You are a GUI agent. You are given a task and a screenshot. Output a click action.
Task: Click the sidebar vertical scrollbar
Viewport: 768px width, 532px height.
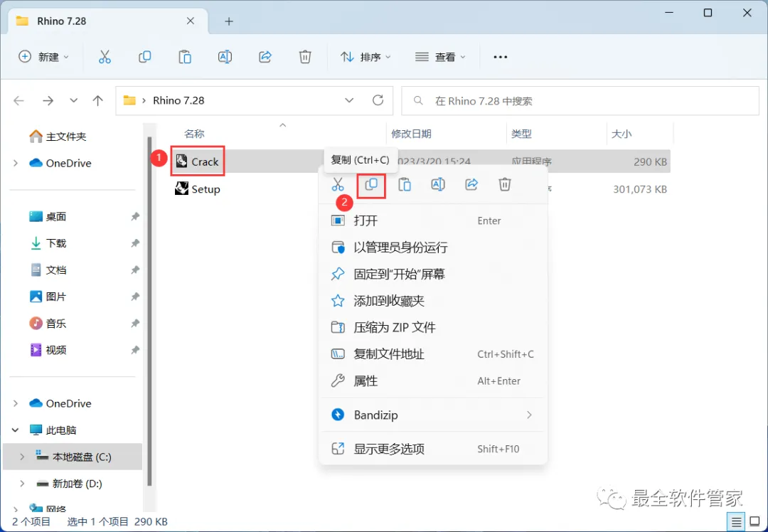(x=149, y=311)
